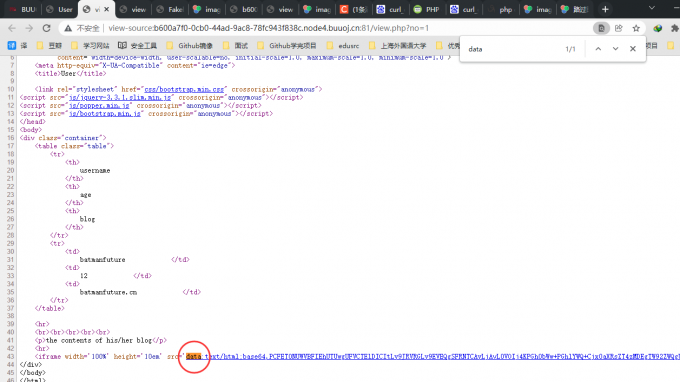Bookmark this page with the star icon
The width and height of the screenshot is (680, 382).
[x=636, y=28]
